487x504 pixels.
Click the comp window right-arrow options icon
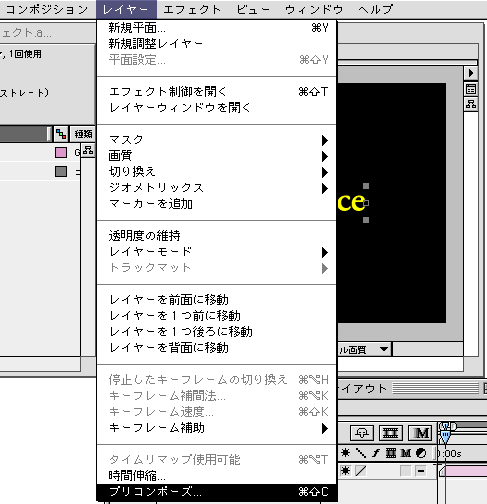pyautogui.click(x=471, y=73)
